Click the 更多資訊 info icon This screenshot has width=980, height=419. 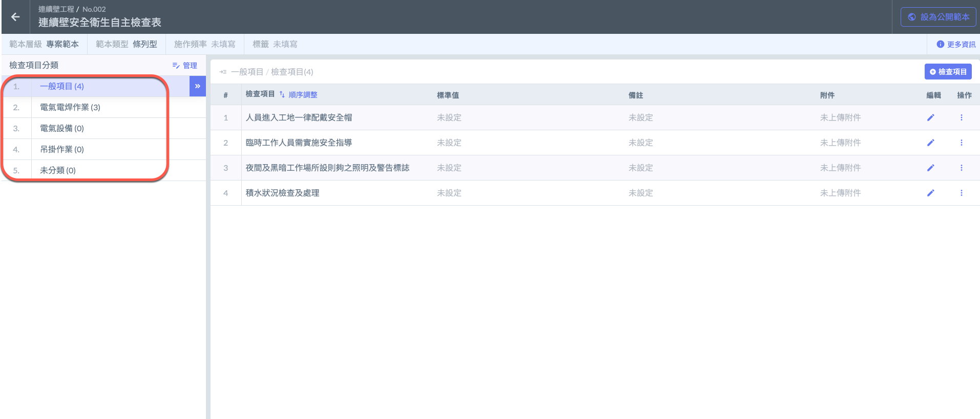(940, 44)
